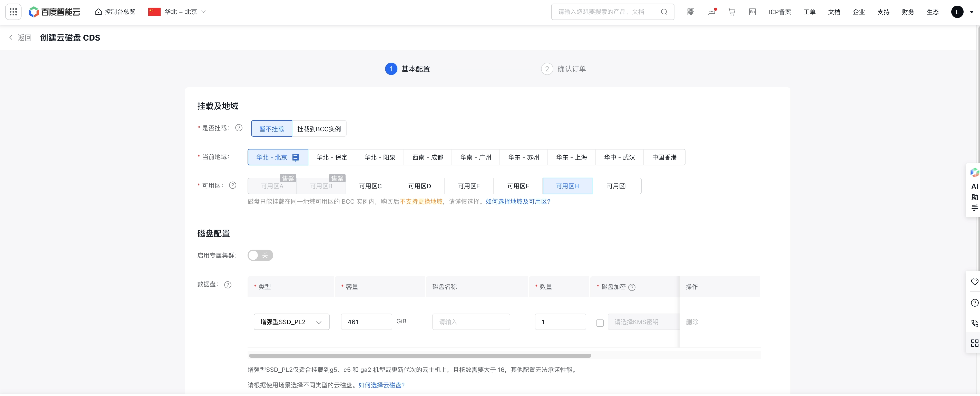Click the heart favorite icon in sidebar
Image resolution: width=980 pixels, height=396 pixels.
point(974,282)
